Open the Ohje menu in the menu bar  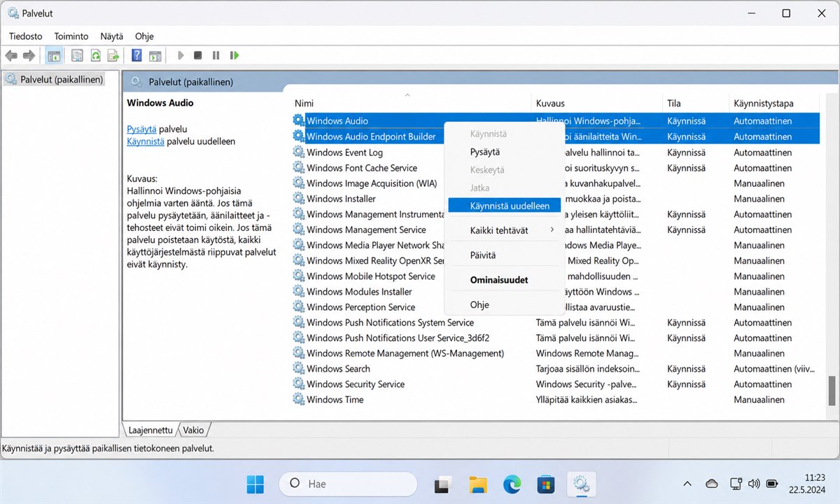(144, 36)
